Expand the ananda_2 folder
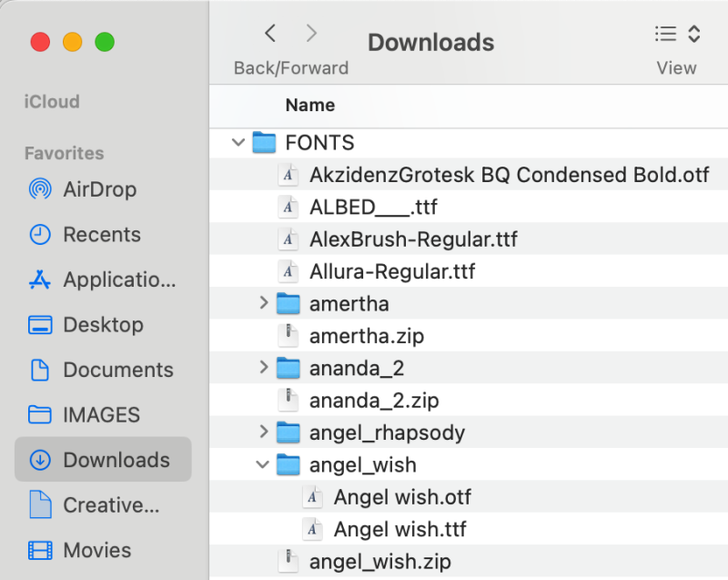The width and height of the screenshot is (728, 580). (x=264, y=368)
